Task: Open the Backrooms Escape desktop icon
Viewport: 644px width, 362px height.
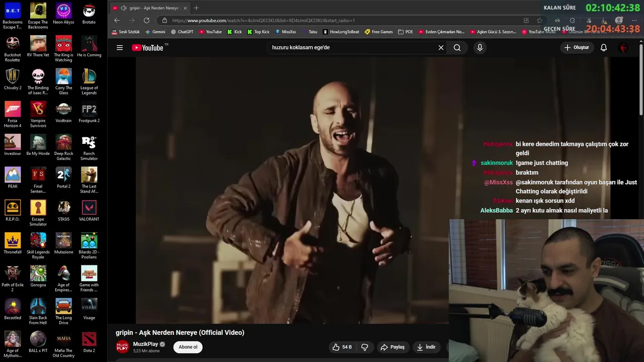Action: pyautogui.click(x=13, y=16)
